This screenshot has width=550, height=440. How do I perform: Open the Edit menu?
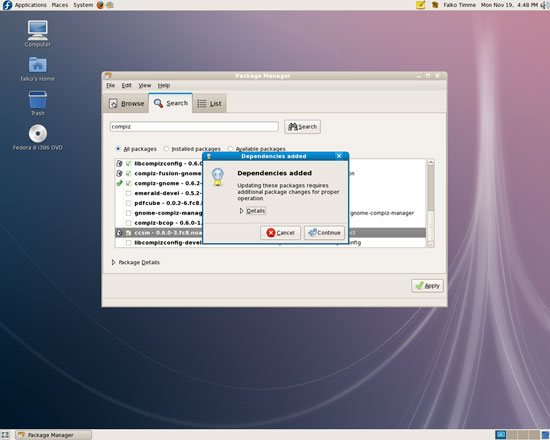126,86
